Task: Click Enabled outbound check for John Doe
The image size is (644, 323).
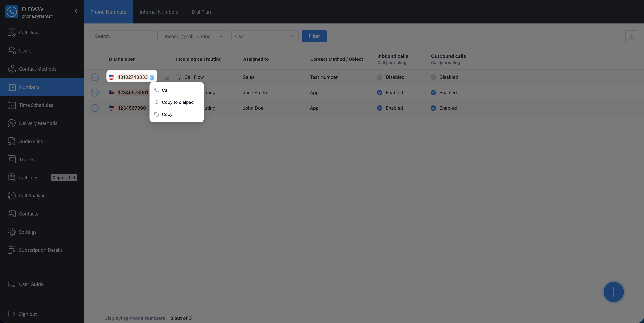Action: (x=433, y=108)
